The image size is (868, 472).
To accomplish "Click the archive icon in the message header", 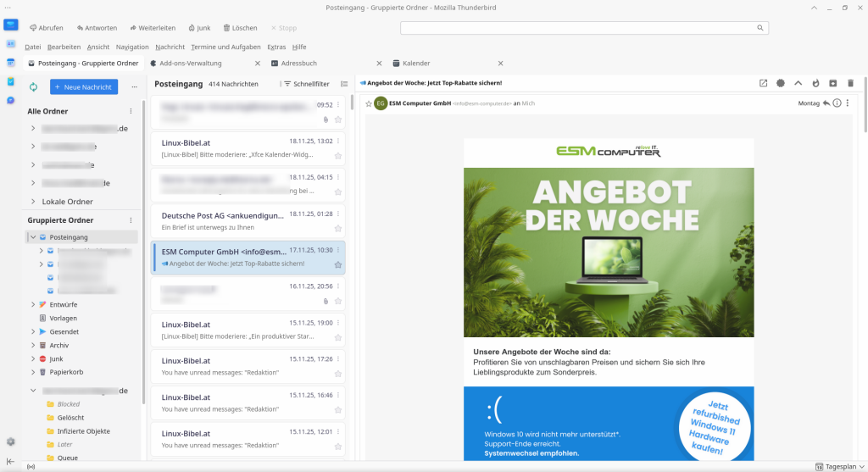I will click(x=832, y=83).
